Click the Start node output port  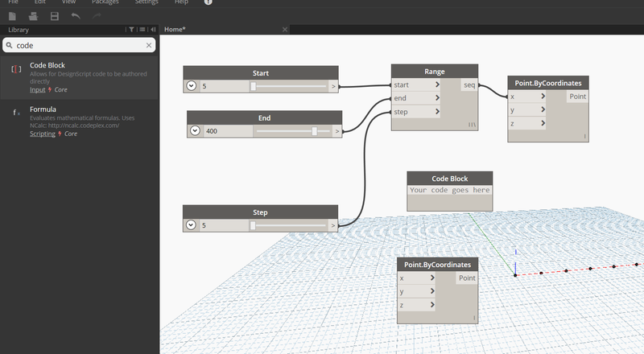click(333, 86)
